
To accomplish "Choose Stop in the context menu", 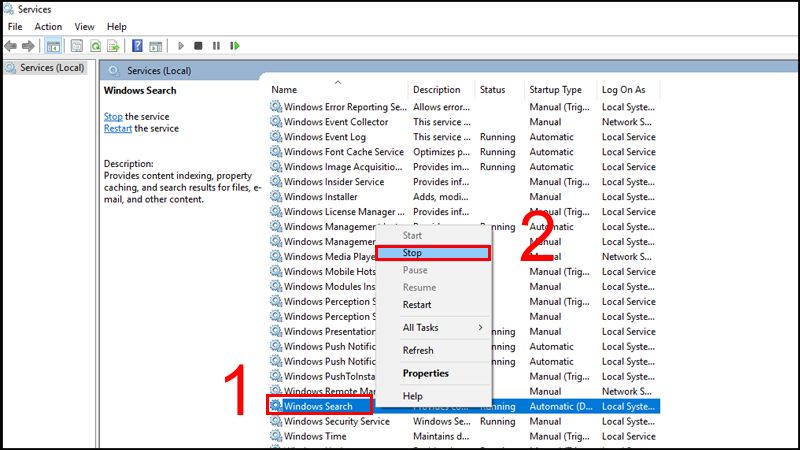I will pyautogui.click(x=432, y=253).
